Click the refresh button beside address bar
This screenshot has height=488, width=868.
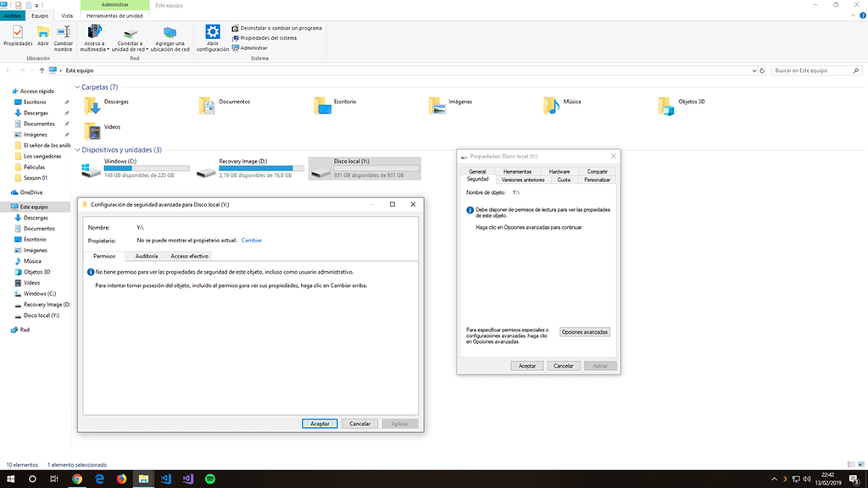763,70
